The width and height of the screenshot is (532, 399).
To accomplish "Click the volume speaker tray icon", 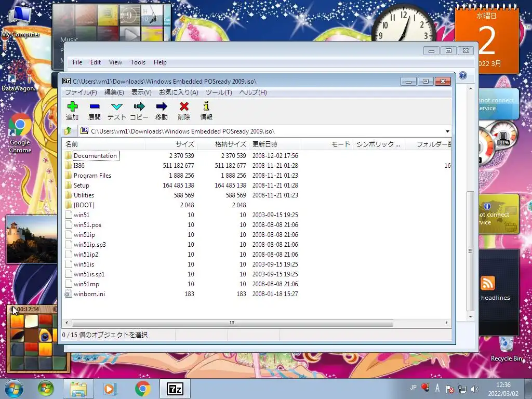I will [x=475, y=389].
